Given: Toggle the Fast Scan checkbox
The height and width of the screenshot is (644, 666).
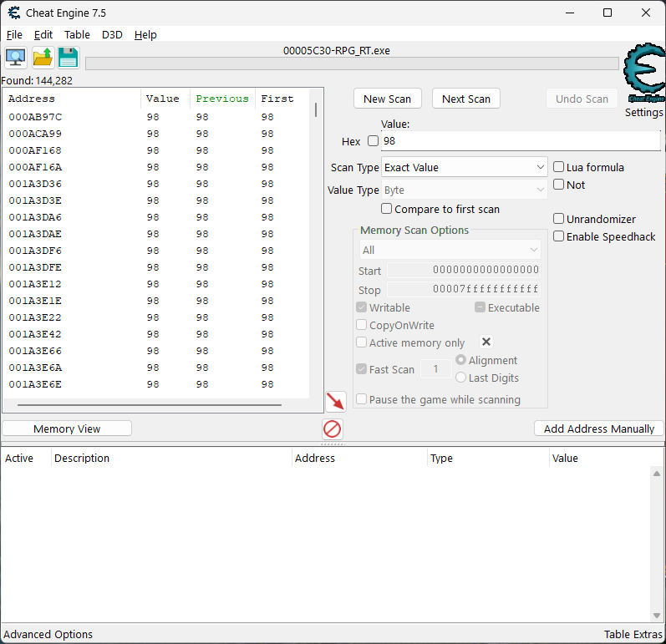Looking at the screenshot, I should (362, 369).
